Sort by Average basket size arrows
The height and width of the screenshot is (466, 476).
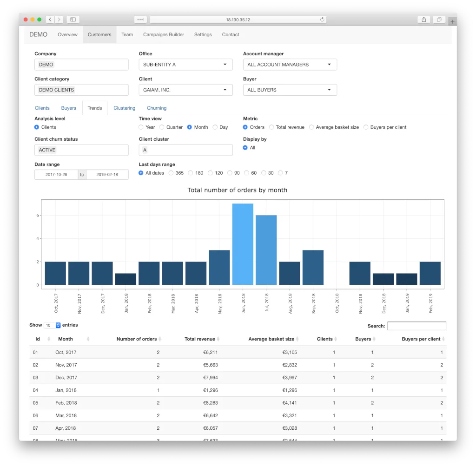(297, 339)
